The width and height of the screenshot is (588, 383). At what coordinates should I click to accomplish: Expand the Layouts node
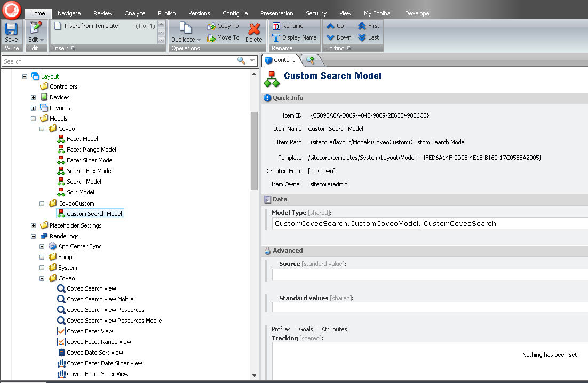pos(34,108)
